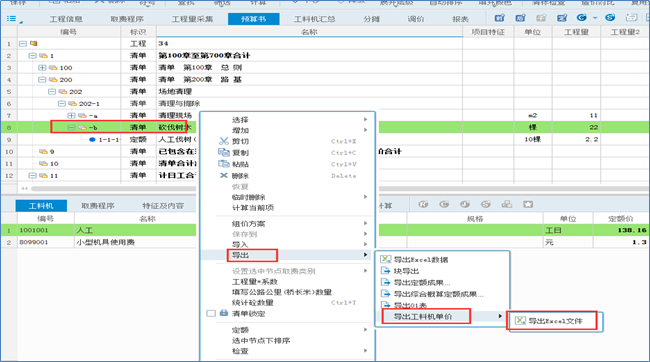Click the round G icon in the lower toolbar
The width and height of the screenshot is (650, 362).
pyautogui.click(x=444, y=204)
